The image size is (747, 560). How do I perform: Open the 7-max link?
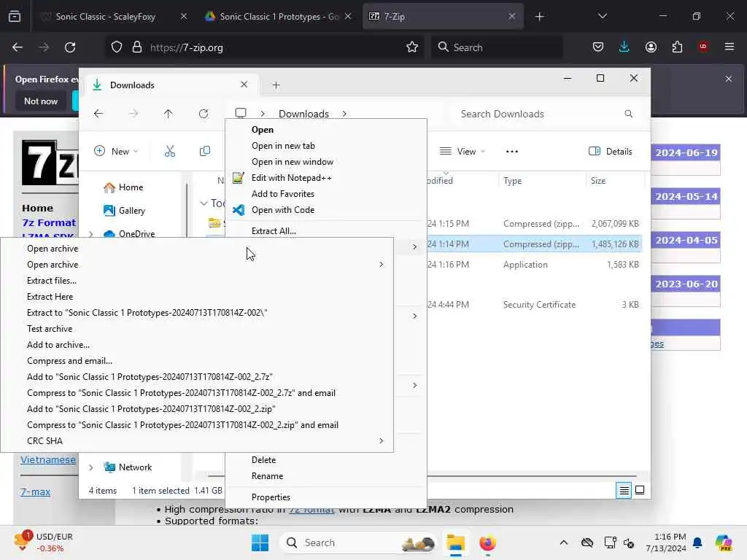coord(35,492)
